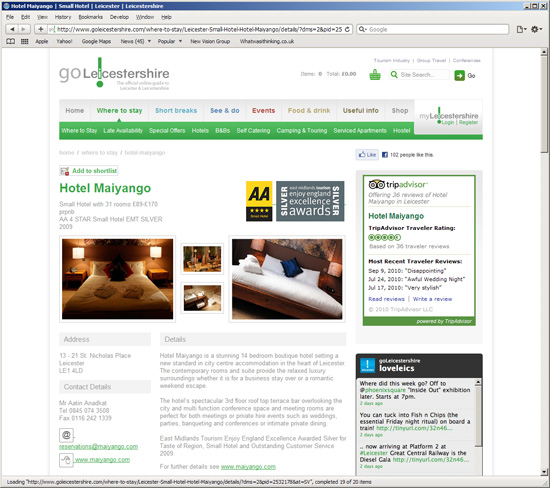Open the small restaurant thumbnail photo
Viewport: 550px width, 488px height.
(202, 259)
